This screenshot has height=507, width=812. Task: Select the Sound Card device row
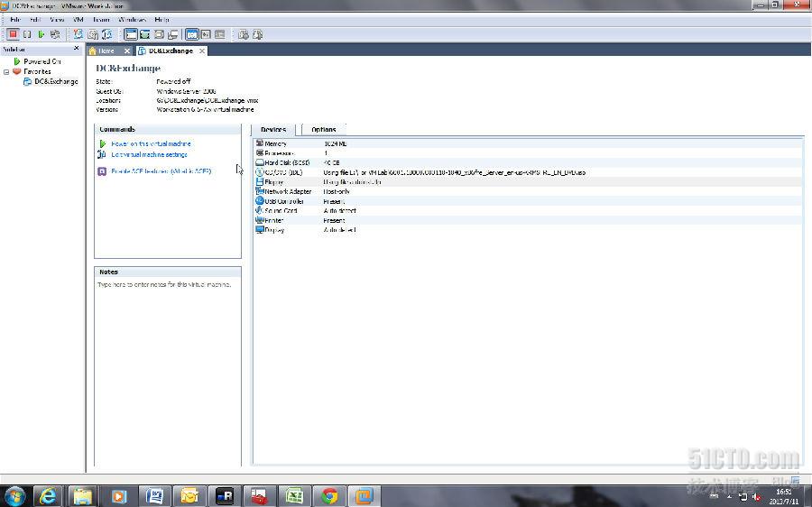528,211
